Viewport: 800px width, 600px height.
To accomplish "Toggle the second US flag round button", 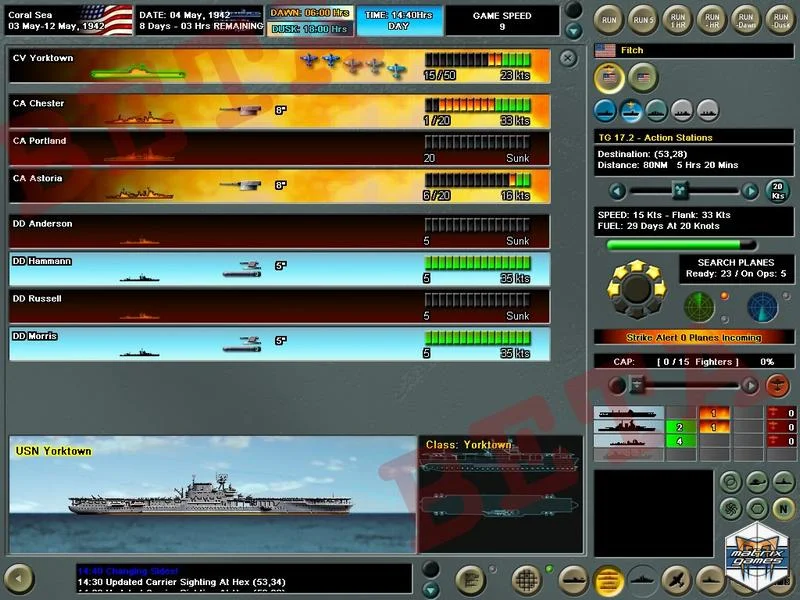I will tap(642, 77).
